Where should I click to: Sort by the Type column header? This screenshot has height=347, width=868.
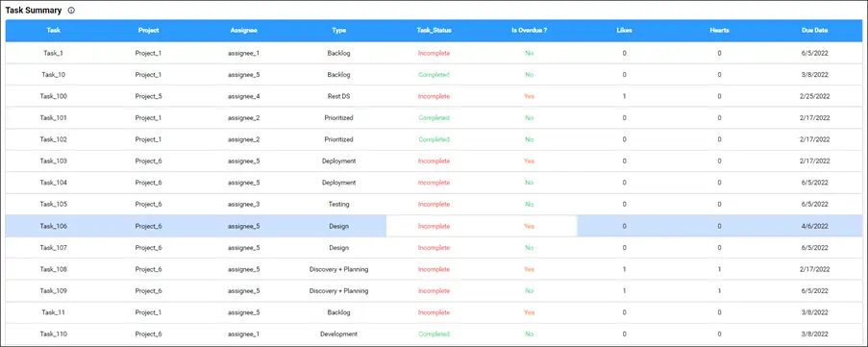[338, 31]
